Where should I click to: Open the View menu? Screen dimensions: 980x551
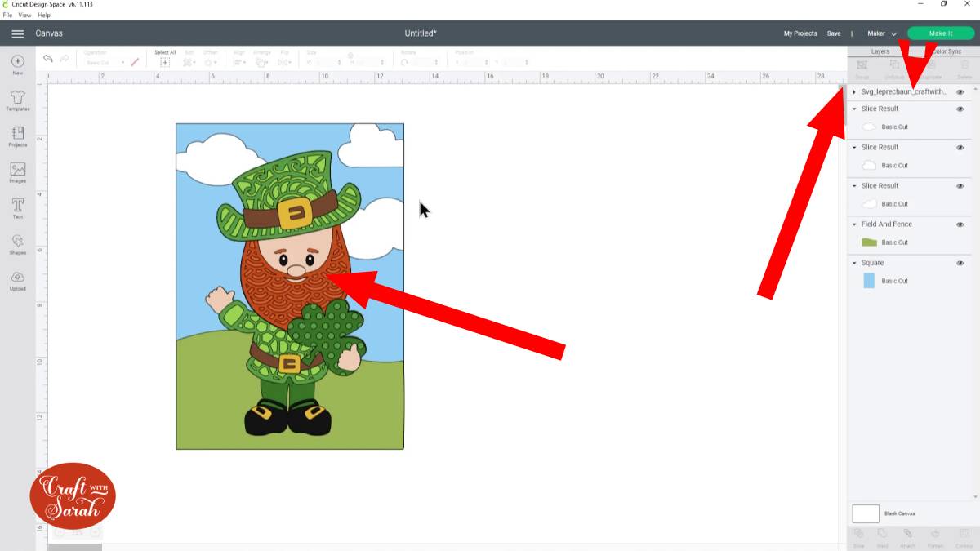pyautogui.click(x=24, y=15)
